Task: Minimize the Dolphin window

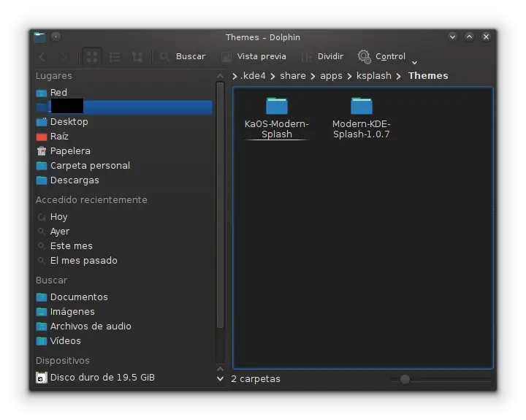Action: pyautogui.click(x=452, y=37)
